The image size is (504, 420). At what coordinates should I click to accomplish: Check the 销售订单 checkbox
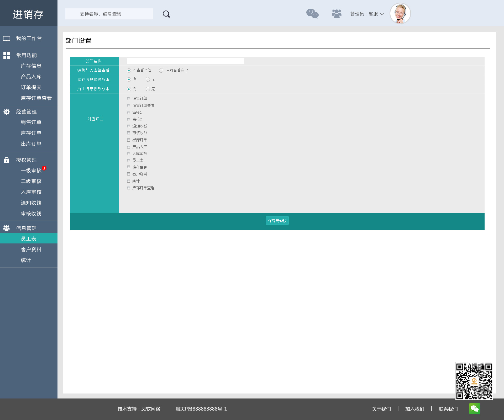click(x=129, y=99)
